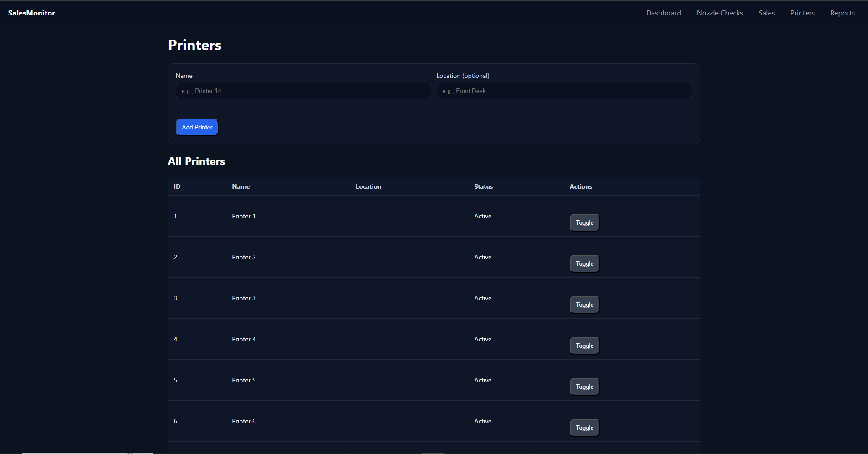Screen dimensions: 868x454
Task: Click the SalesMonitor logo link
Action: [31, 13]
